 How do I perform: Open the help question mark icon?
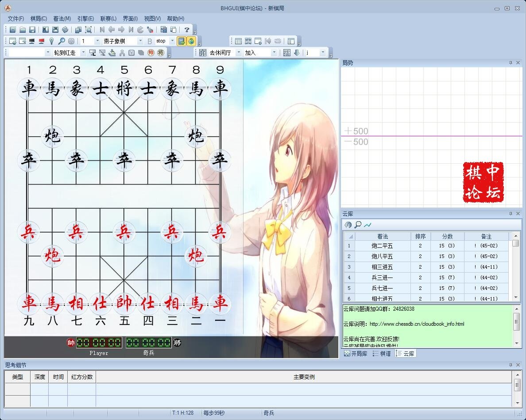(187, 30)
